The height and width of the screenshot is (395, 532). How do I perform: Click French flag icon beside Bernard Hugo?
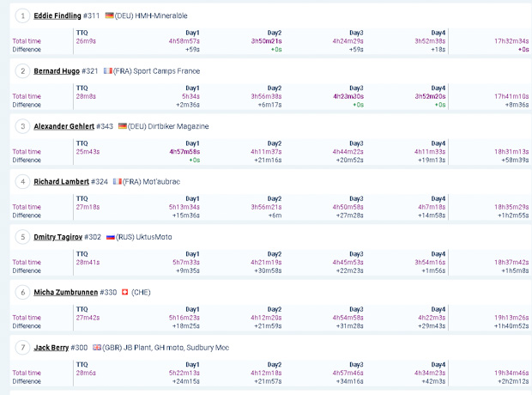108,71
